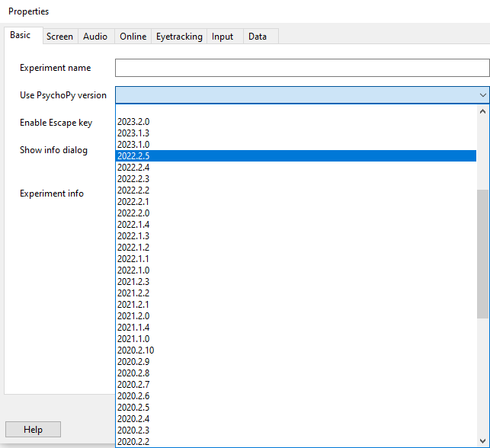Image resolution: width=490 pixels, height=448 pixels.
Task: Select version 2022.1.2
Action: (x=296, y=248)
